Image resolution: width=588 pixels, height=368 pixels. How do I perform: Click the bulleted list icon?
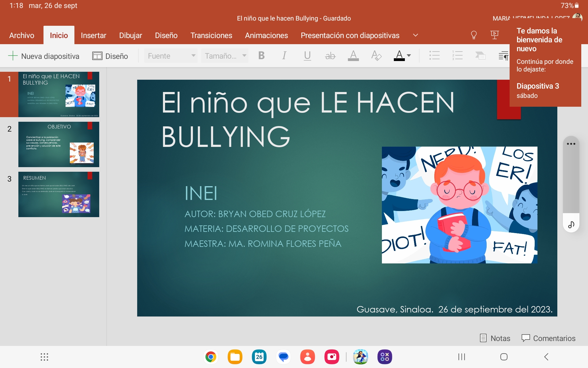pos(434,56)
